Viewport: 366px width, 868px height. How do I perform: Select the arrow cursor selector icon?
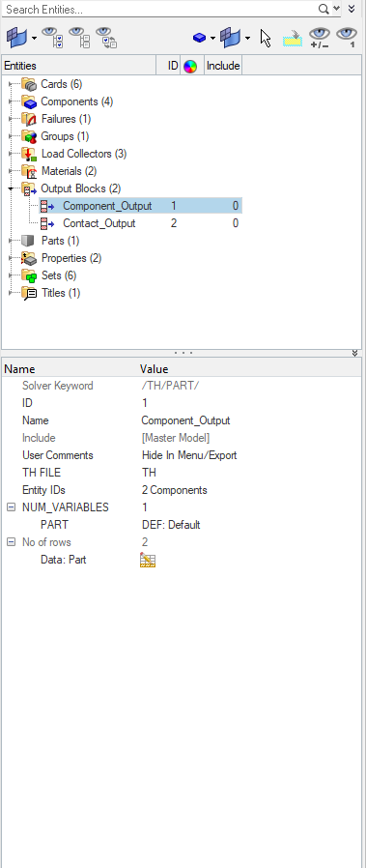(x=266, y=39)
